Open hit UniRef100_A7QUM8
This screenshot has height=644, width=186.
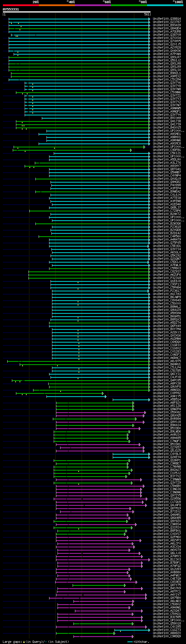tap(167, 32)
